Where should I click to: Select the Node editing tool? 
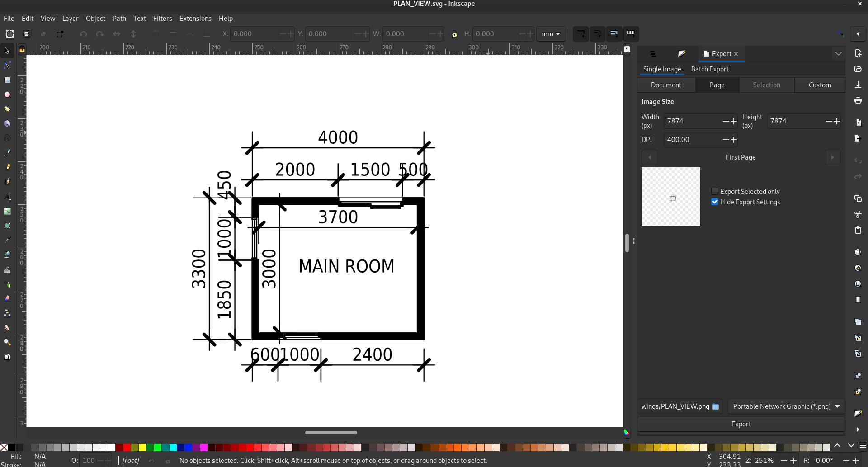7,66
